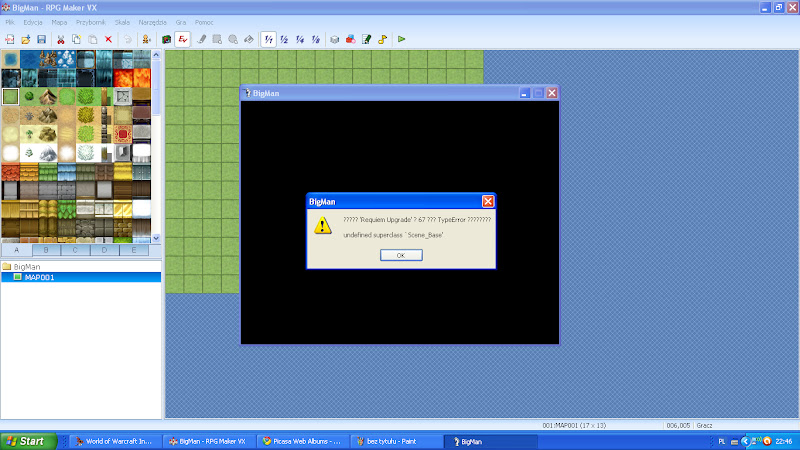Open the Narzędzia menu
800x450 pixels.
153,22
